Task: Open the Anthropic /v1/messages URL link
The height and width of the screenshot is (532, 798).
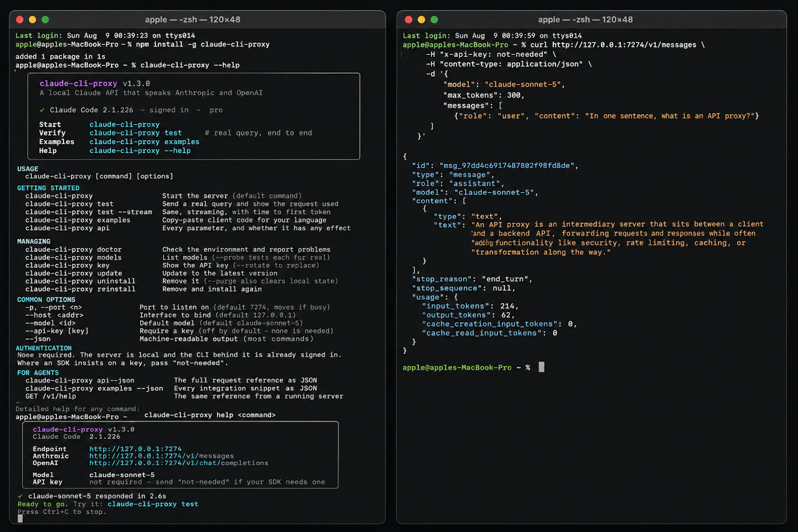Action: point(161,456)
